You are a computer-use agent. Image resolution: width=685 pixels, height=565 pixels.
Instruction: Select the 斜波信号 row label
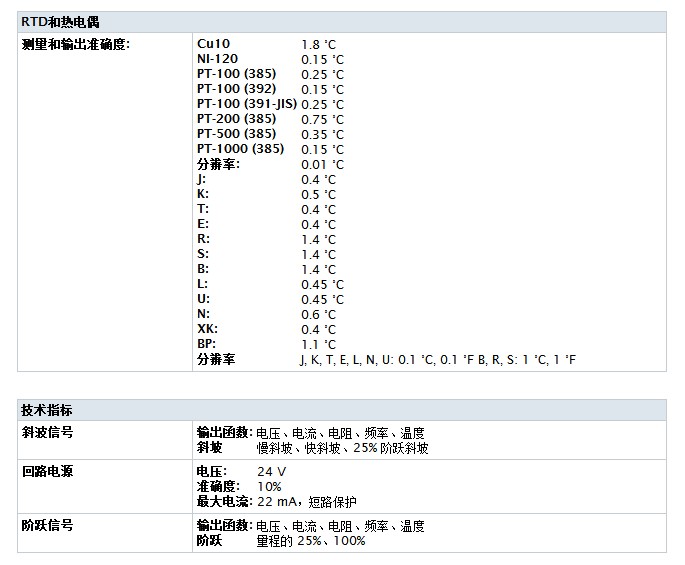(x=47, y=433)
